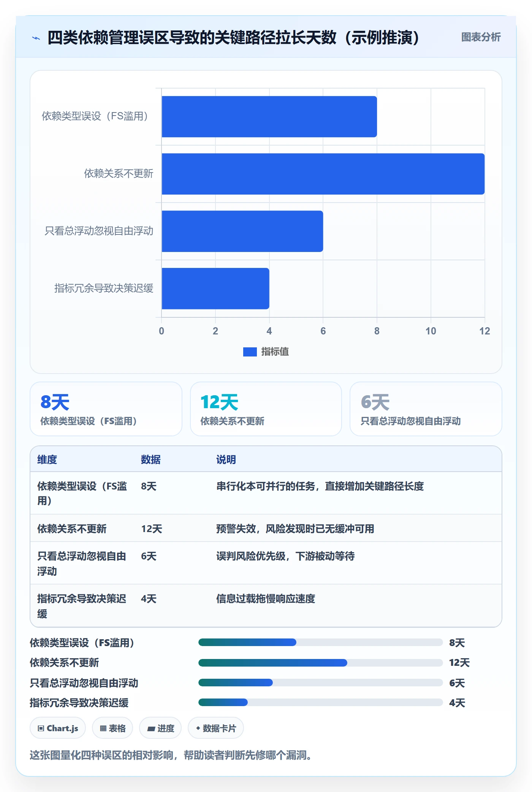This screenshot has height=792, width=532.
Task: Select the 6天 data card
Action: pos(426,409)
